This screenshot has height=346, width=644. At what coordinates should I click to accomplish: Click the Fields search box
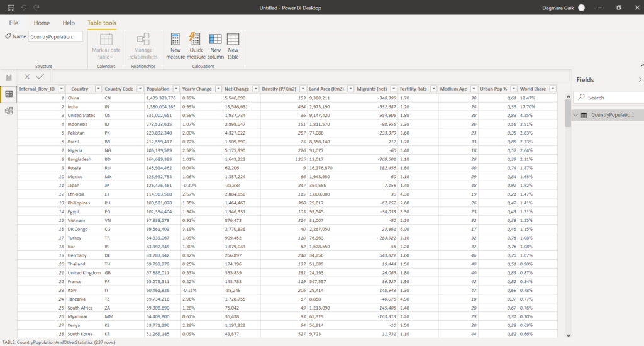tap(610, 98)
